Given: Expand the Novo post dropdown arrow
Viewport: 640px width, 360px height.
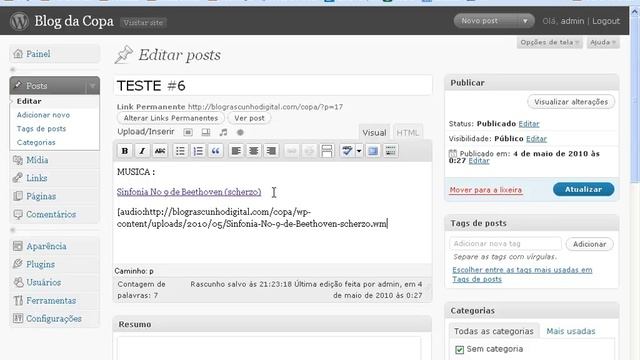Looking at the screenshot, I should pyautogui.click(x=525, y=21).
